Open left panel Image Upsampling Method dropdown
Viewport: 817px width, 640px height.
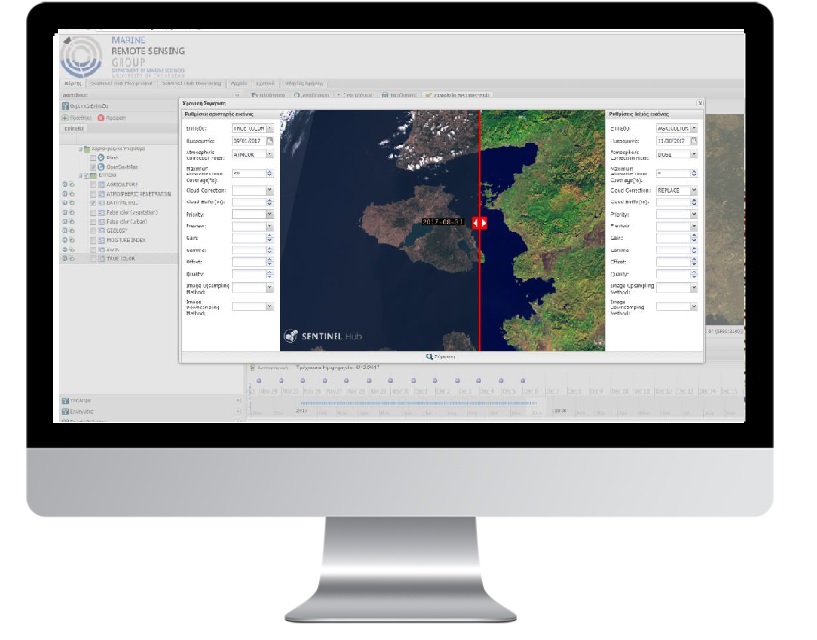coord(269,288)
